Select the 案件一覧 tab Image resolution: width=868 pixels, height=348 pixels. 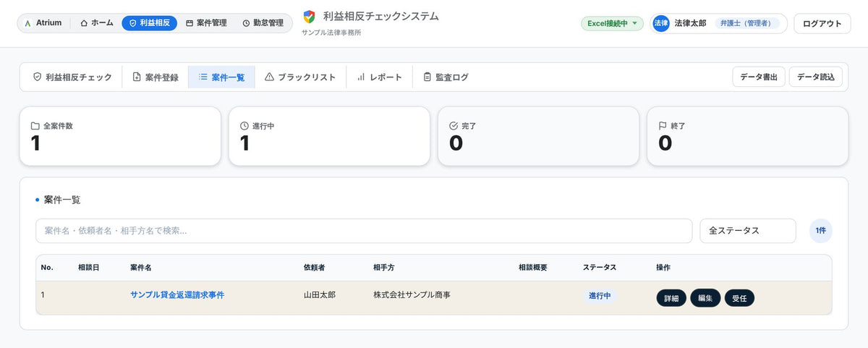click(221, 77)
